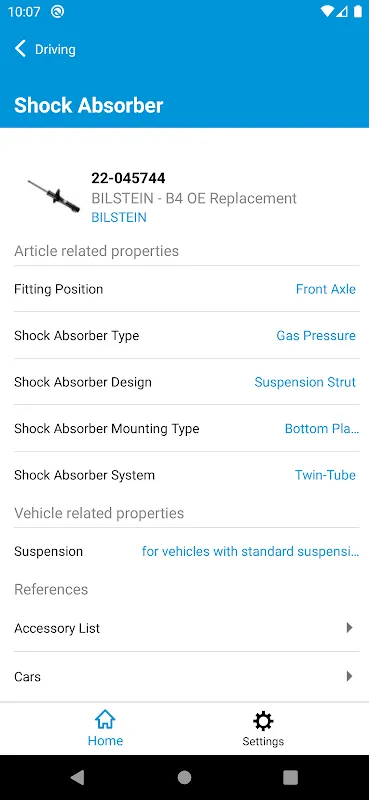Tap the Android home circle button
The width and height of the screenshot is (369, 800).
point(184,777)
